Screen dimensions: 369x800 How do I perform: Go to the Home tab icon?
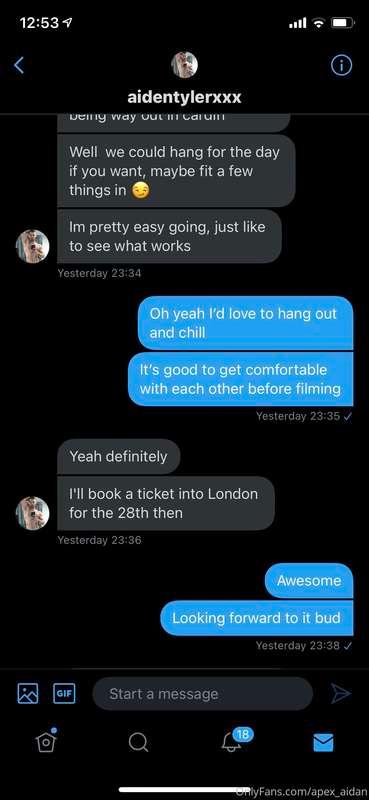click(x=46, y=741)
